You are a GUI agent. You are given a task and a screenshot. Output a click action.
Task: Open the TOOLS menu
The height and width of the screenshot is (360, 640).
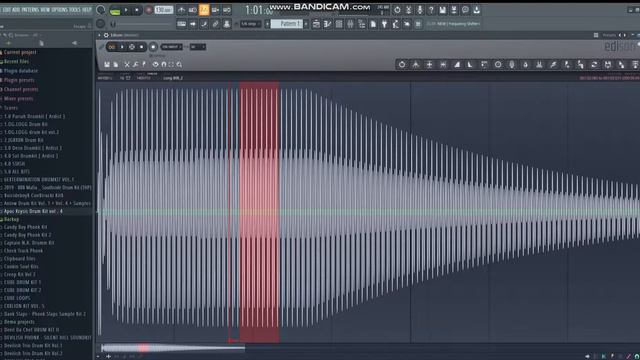(x=75, y=9)
